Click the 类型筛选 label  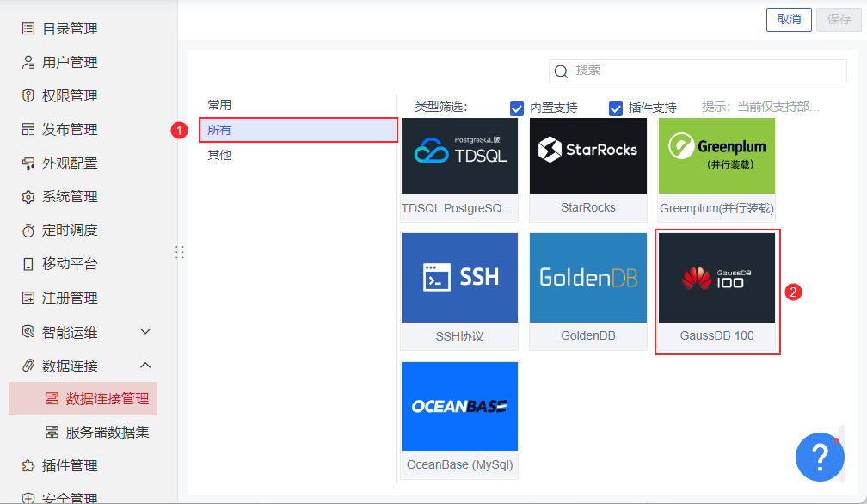click(x=441, y=108)
